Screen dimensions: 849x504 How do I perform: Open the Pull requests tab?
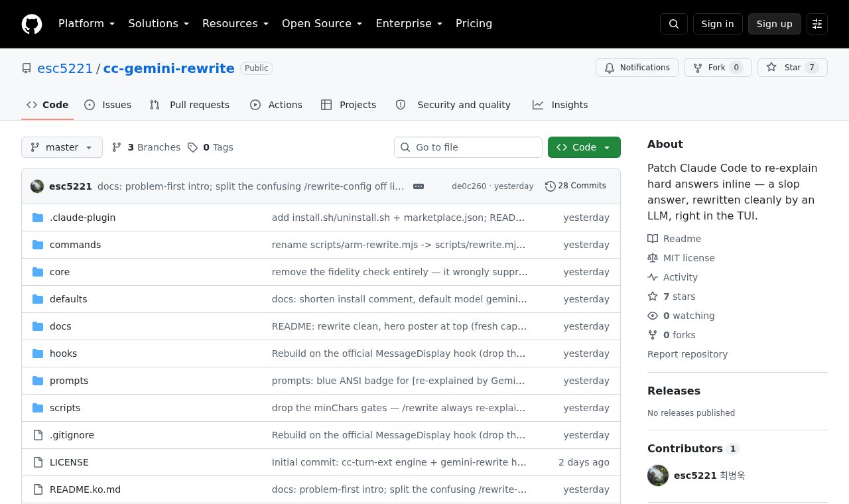[190, 105]
